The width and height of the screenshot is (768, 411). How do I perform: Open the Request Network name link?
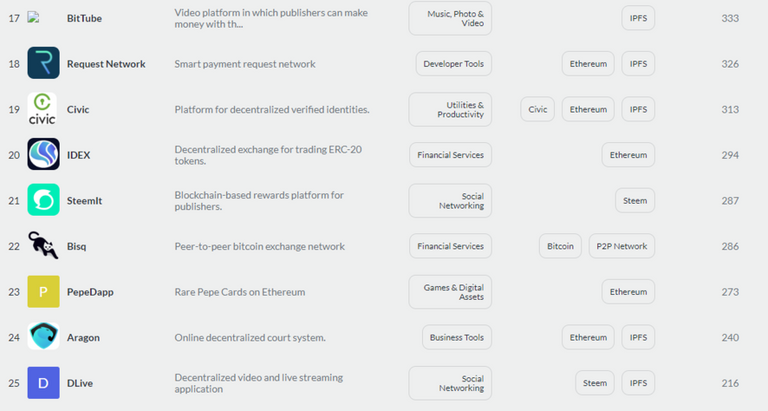(106, 64)
